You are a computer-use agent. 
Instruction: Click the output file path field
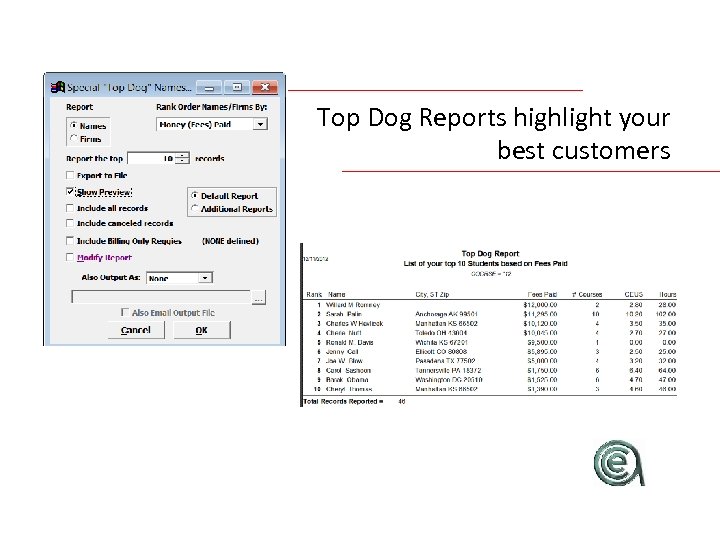click(161, 297)
